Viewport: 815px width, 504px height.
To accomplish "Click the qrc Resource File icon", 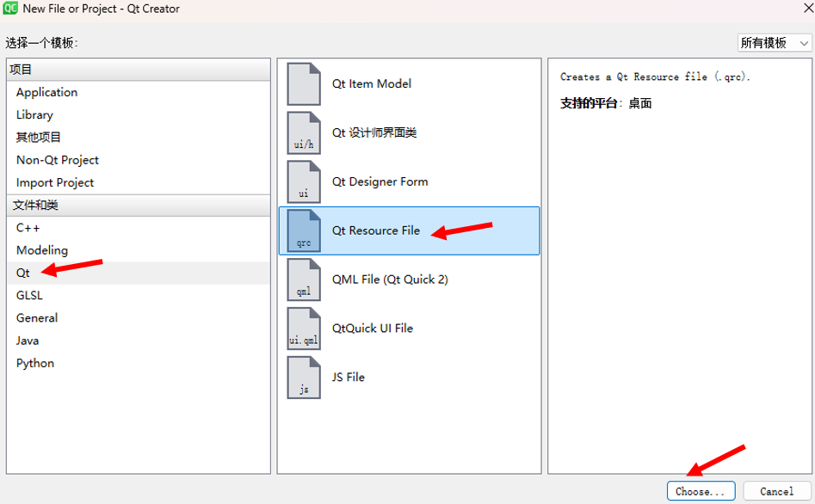I will pos(304,230).
